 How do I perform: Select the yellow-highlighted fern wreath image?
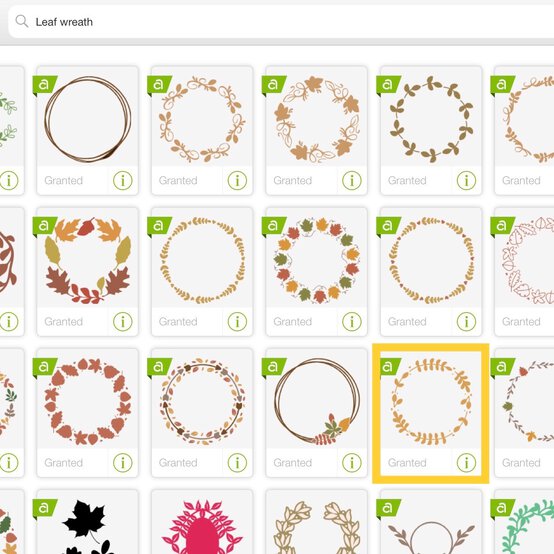[431, 402]
